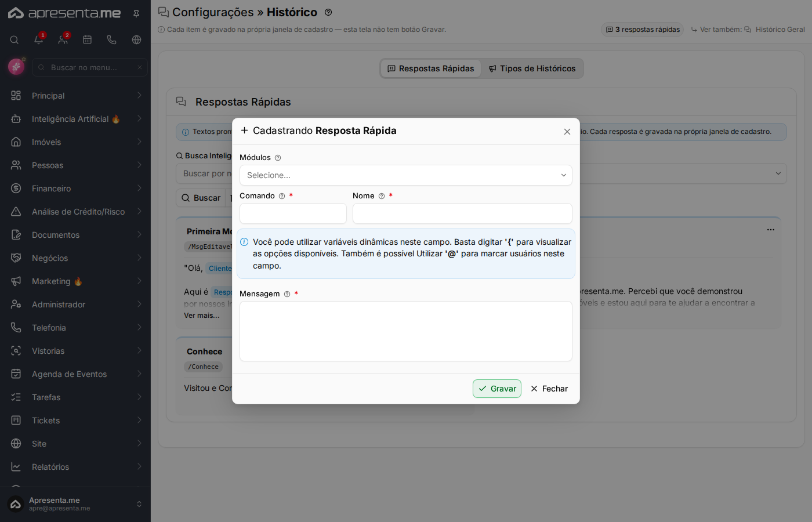
Task: Clear the menu search with X icon
Action: tap(140, 67)
